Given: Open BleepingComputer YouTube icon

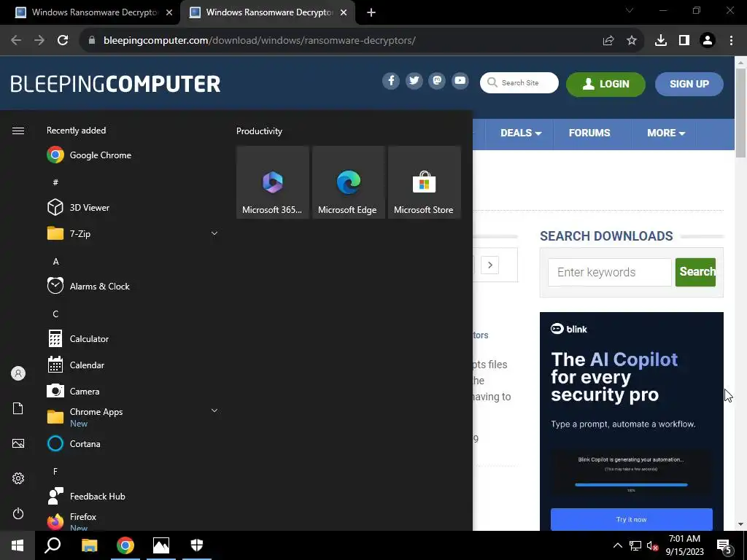Looking at the screenshot, I should point(460,81).
